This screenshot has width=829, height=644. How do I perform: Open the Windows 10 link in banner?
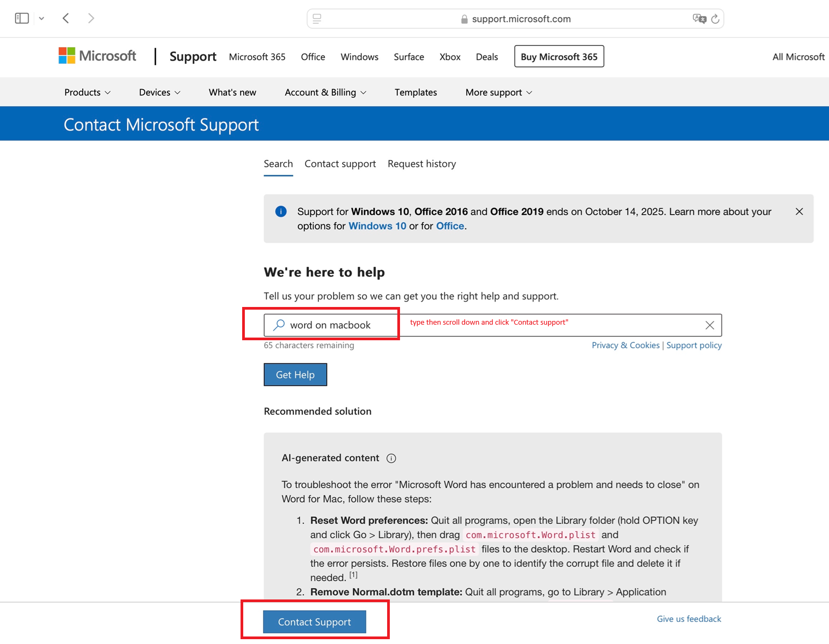(377, 226)
